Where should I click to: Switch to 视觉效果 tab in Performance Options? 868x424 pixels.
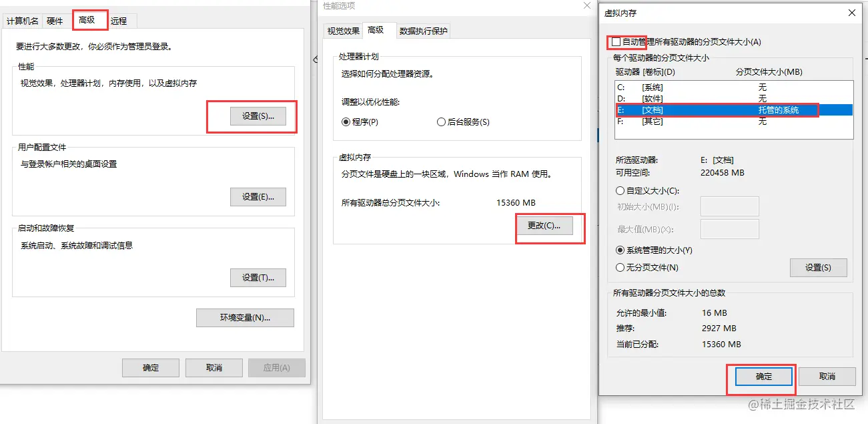tap(344, 31)
